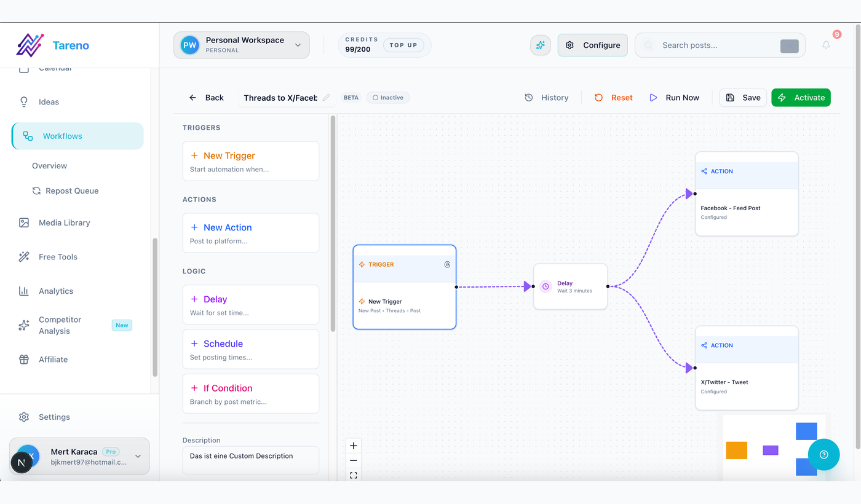
Task: Click Trigger node output connector dot
Action: point(456,287)
